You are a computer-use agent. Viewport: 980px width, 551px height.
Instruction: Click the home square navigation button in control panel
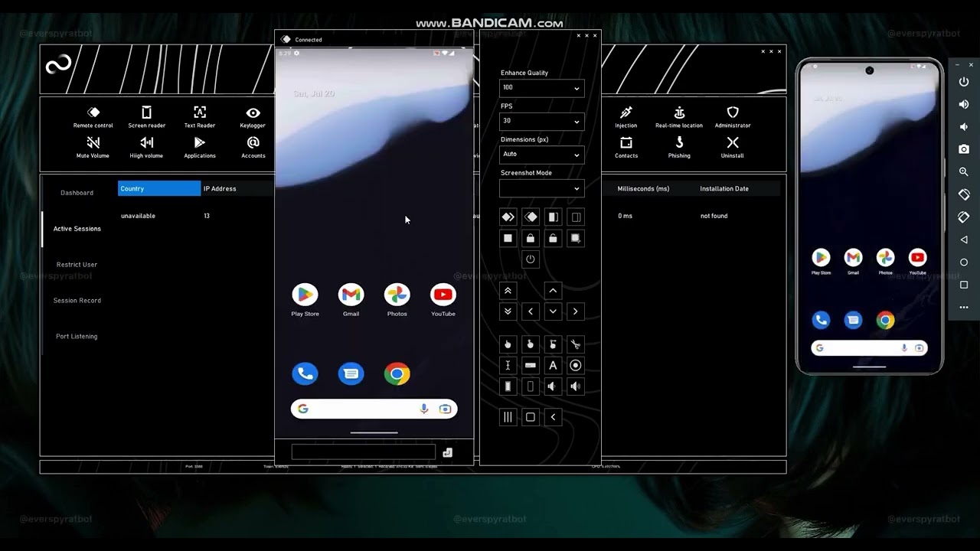pos(531,417)
